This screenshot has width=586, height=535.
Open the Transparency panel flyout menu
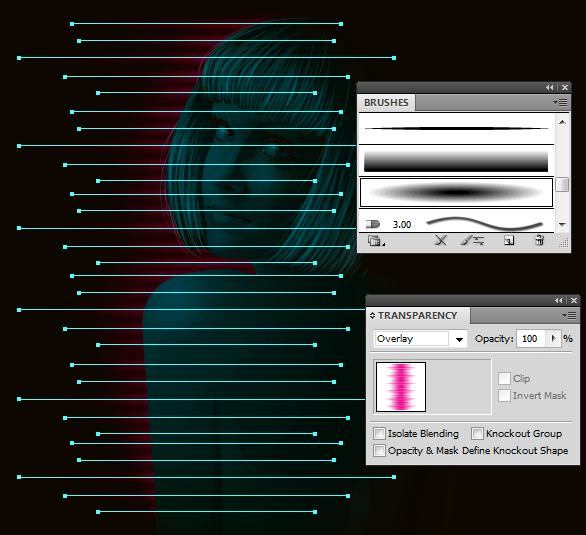pyautogui.click(x=569, y=316)
